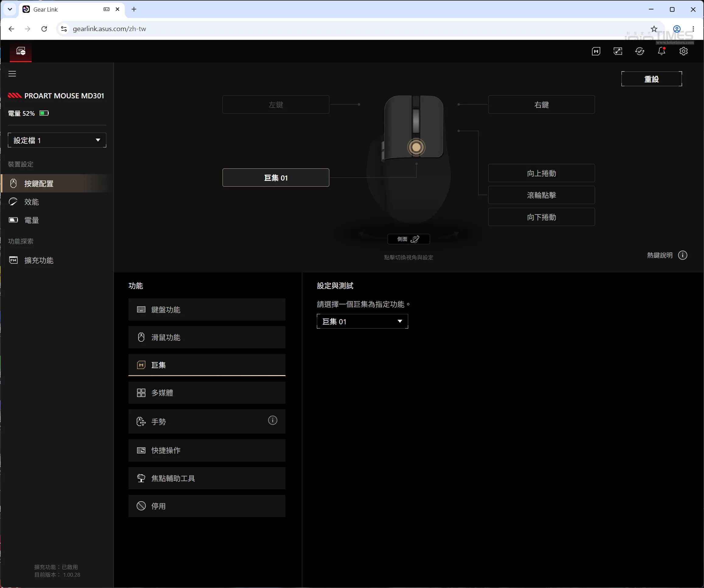The width and height of the screenshot is (704, 588).
Task: Select the 右鍵 mouse button assignment
Action: (541, 105)
